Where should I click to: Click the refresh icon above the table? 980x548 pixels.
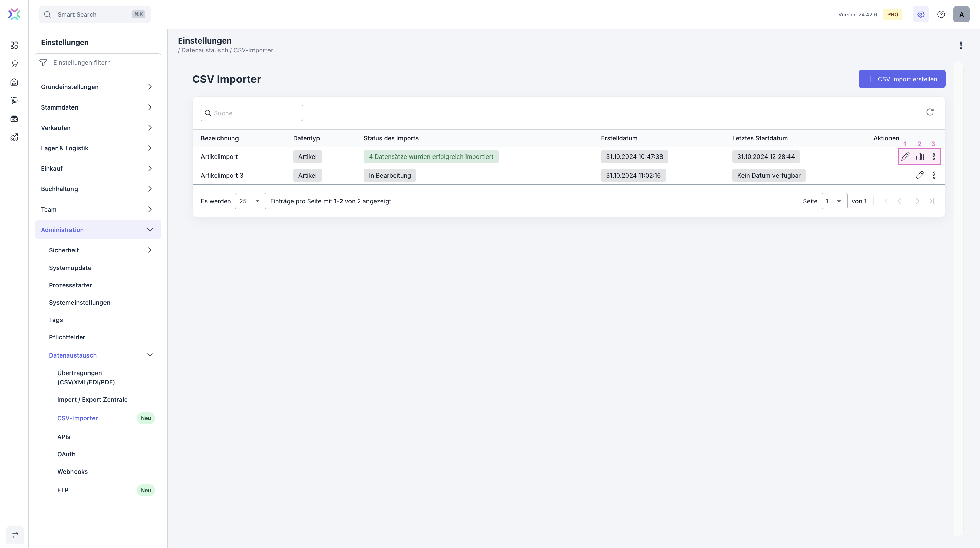[930, 112]
